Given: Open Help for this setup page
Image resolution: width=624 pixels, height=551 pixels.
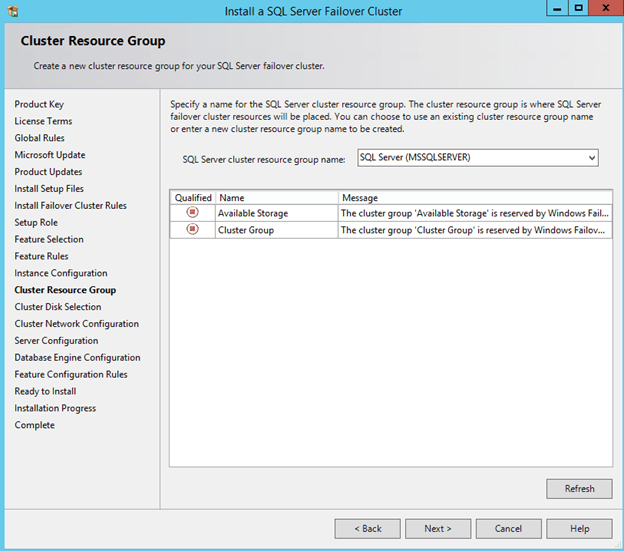Looking at the screenshot, I should coord(580,528).
